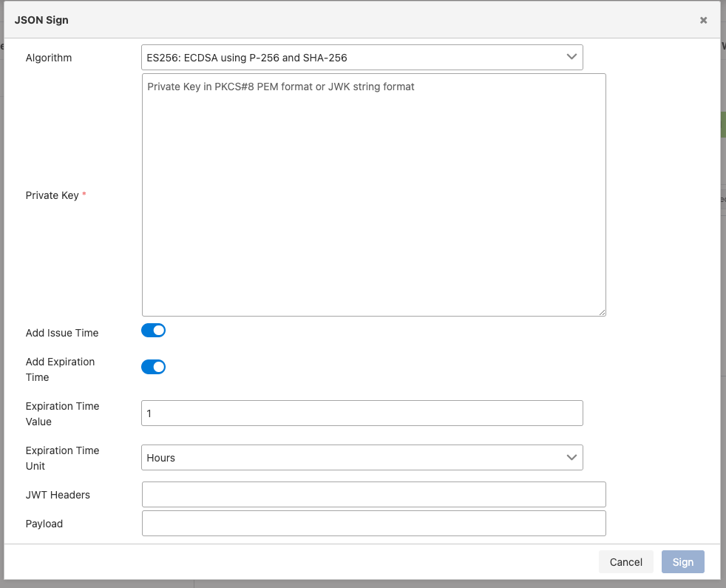Click the Payload label text

click(44, 524)
